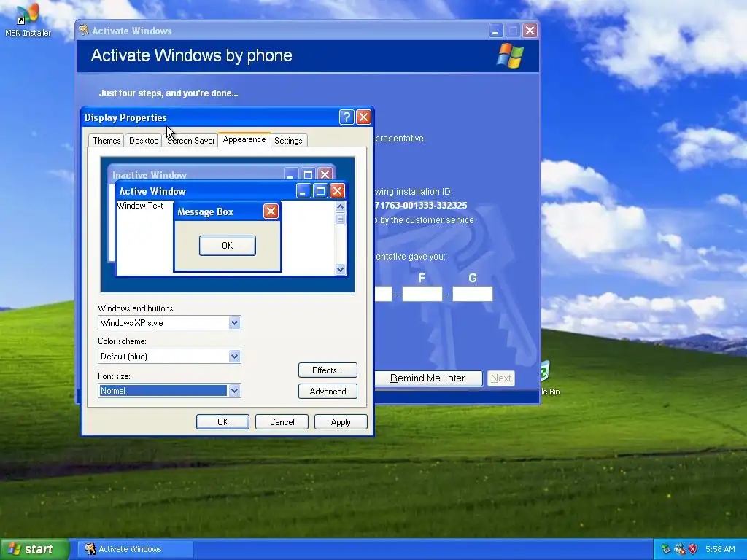This screenshot has height=560, width=747.
Task: Open the MSN Installer desktop shortcut
Action: pyautogui.click(x=28, y=20)
